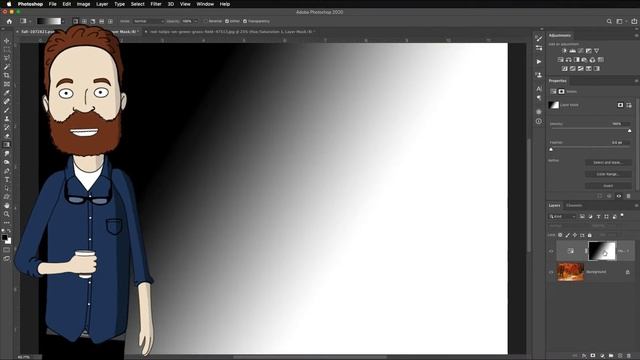The image size is (640, 360).
Task: Click the Home icon in options bar
Action: click(x=9, y=21)
